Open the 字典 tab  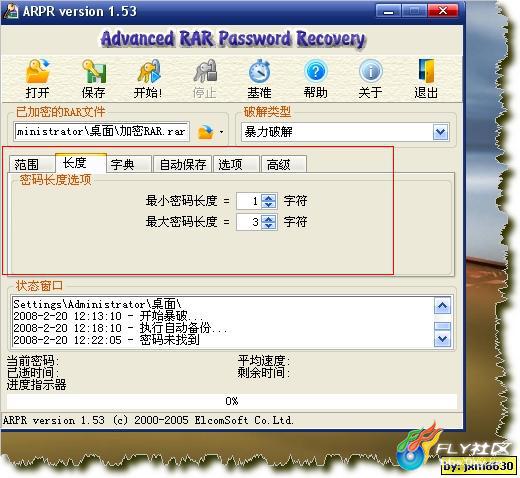(129, 164)
